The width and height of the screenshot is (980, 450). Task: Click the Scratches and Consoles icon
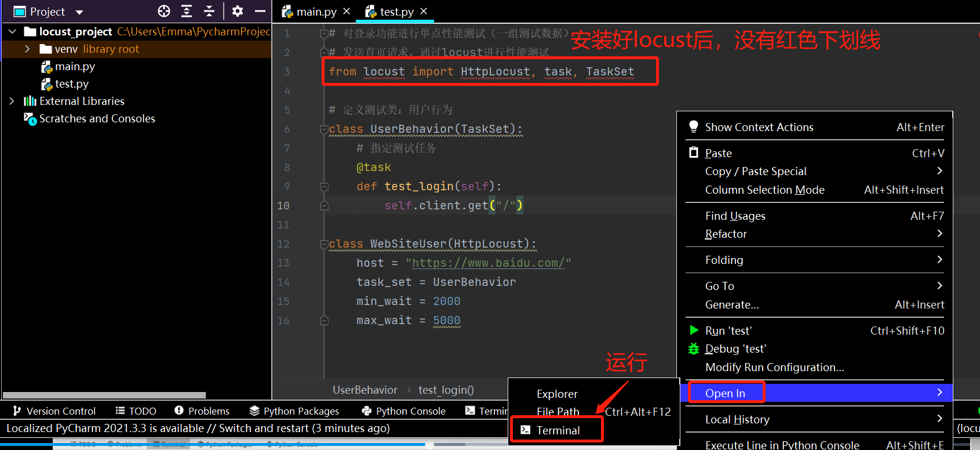[x=30, y=118]
